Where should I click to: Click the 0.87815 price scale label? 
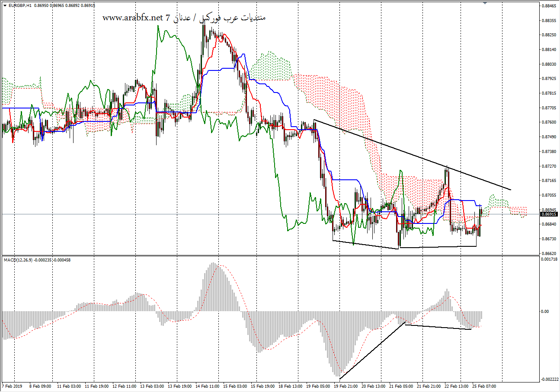[x=549, y=93]
